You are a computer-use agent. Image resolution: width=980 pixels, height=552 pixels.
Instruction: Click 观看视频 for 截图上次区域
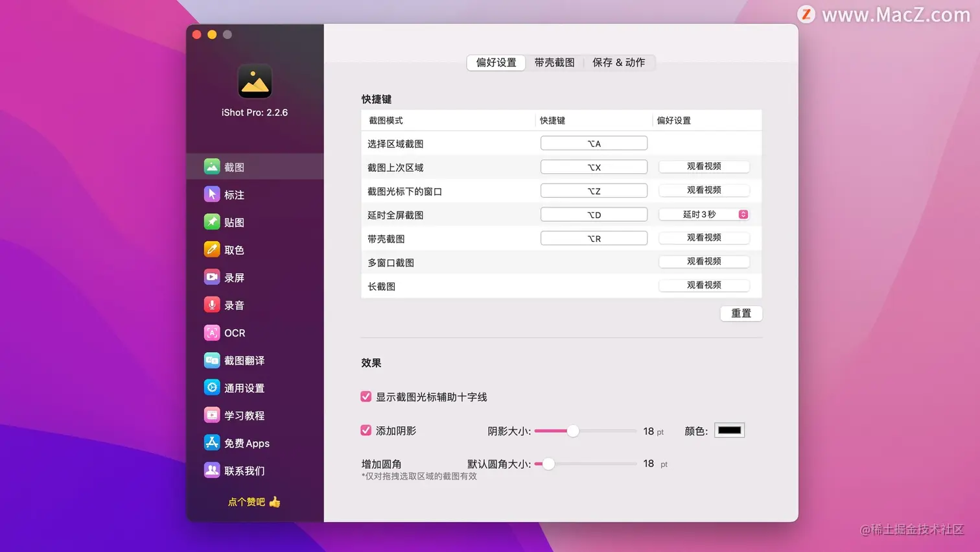click(704, 167)
